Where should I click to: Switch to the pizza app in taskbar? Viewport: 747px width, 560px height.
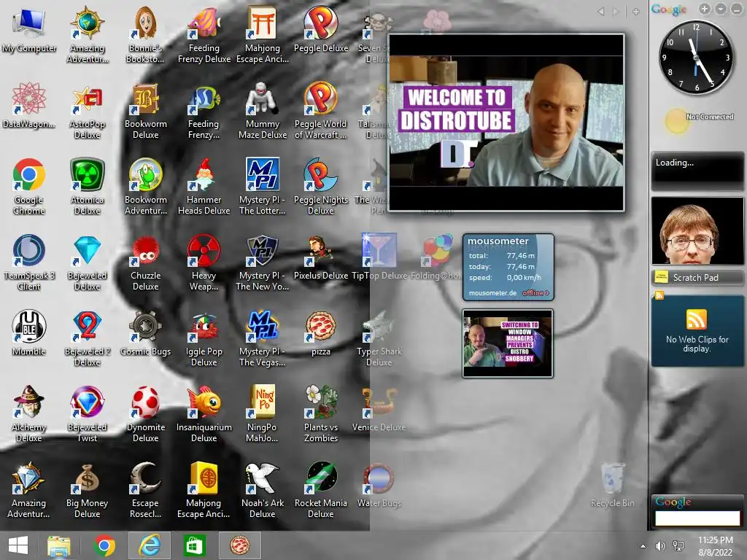coord(239,545)
